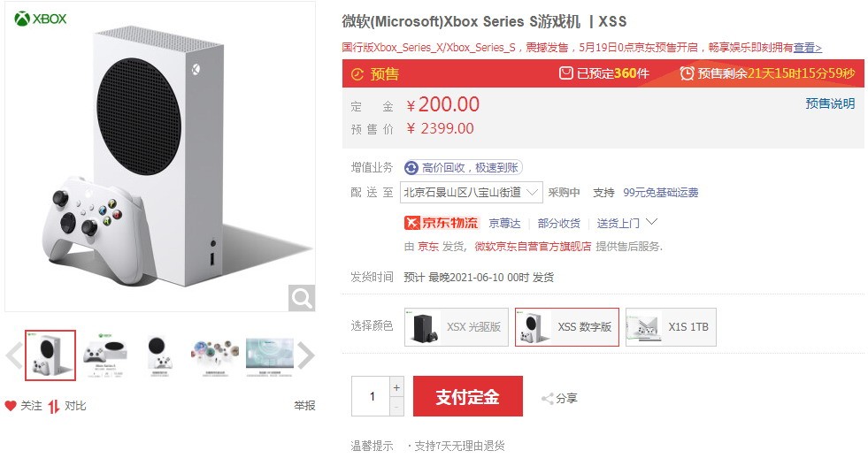Click the heart icon to follow product
The width and height of the screenshot is (868, 466).
click(11, 406)
